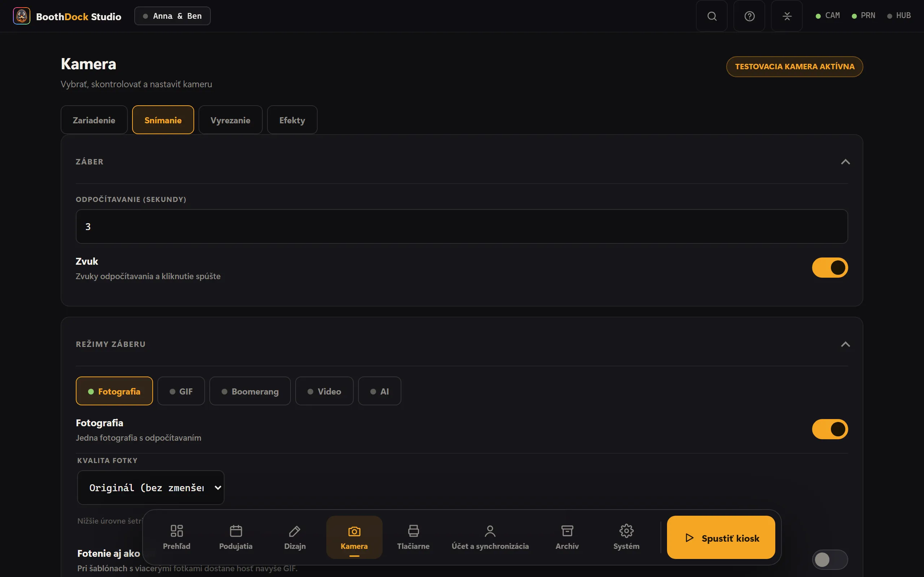Screen dimensions: 924x577
Task: Click the Spustiť kiosk button
Action: tap(721, 537)
